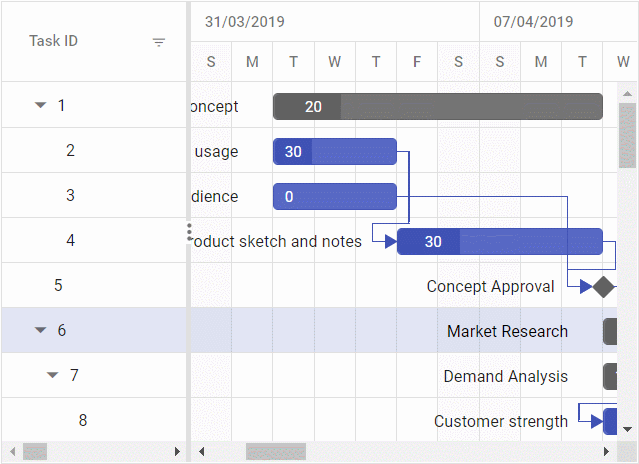Click the grid horizontal scrollbar right arrow

(x=178, y=451)
